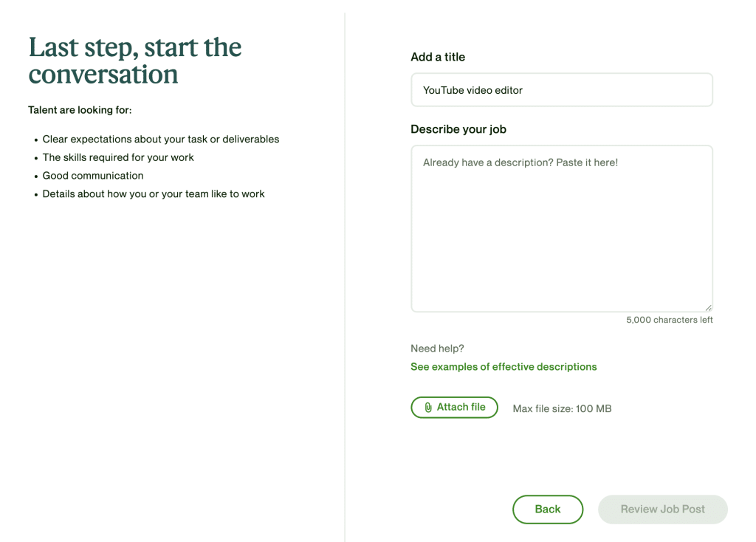Click the Back button
This screenshot has width=756, height=542.
(548, 509)
